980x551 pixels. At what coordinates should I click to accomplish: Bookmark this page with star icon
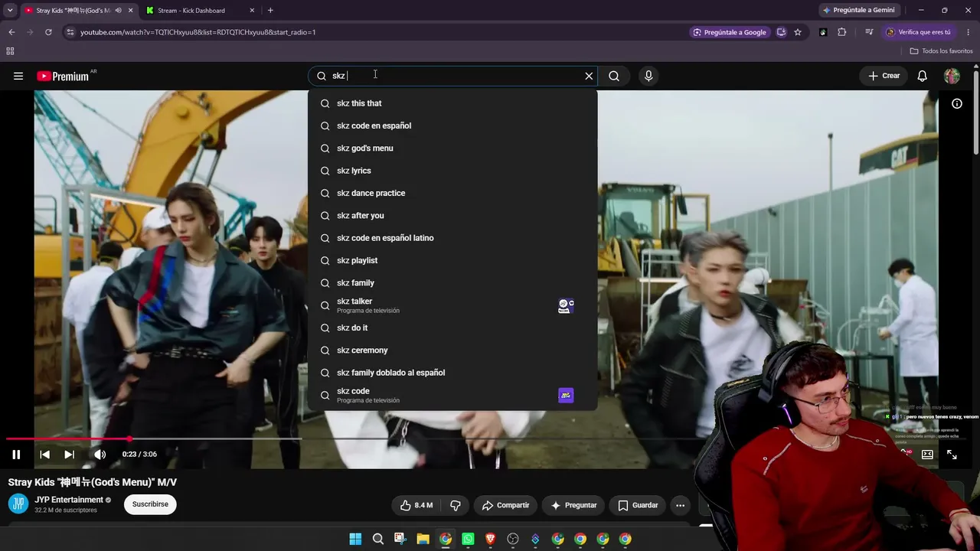coord(798,32)
